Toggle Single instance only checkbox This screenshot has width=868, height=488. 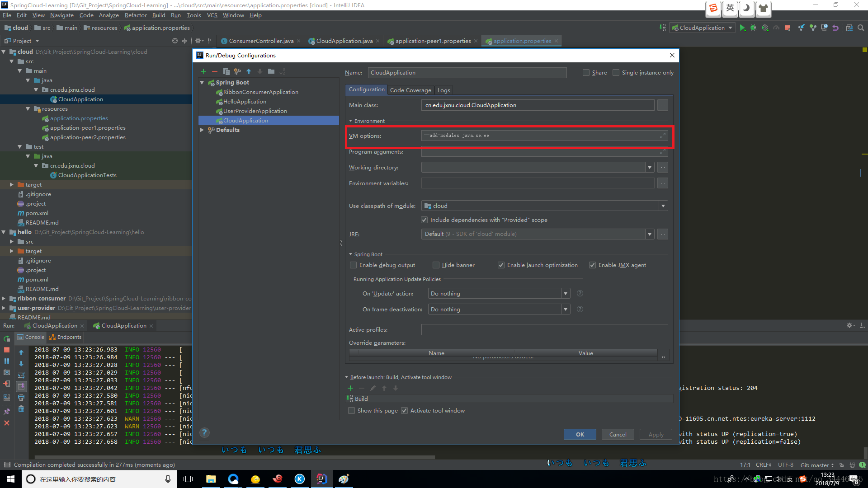(616, 73)
